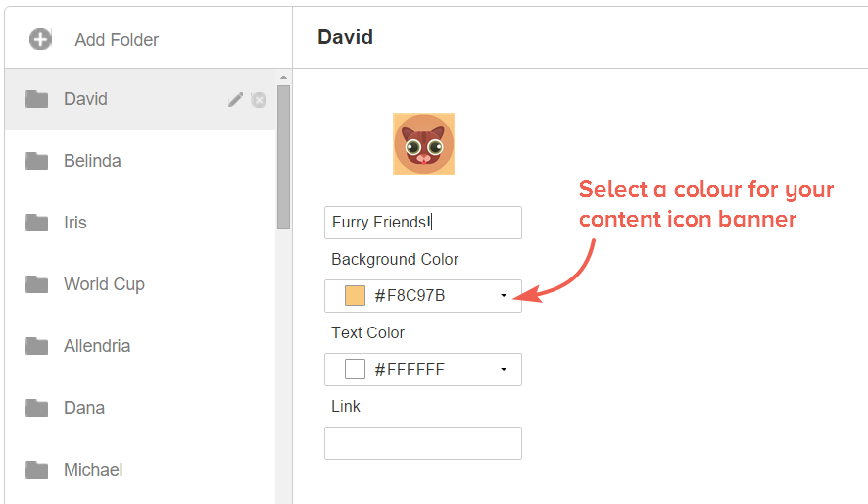Image resolution: width=868 pixels, height=504 pixels.
Task: Click the Iris folder icon
Action: [37, 223]
